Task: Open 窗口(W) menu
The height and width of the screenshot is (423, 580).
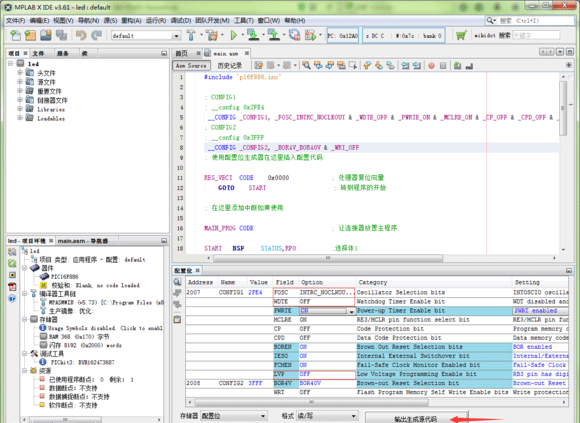Action: click(269, 20)
